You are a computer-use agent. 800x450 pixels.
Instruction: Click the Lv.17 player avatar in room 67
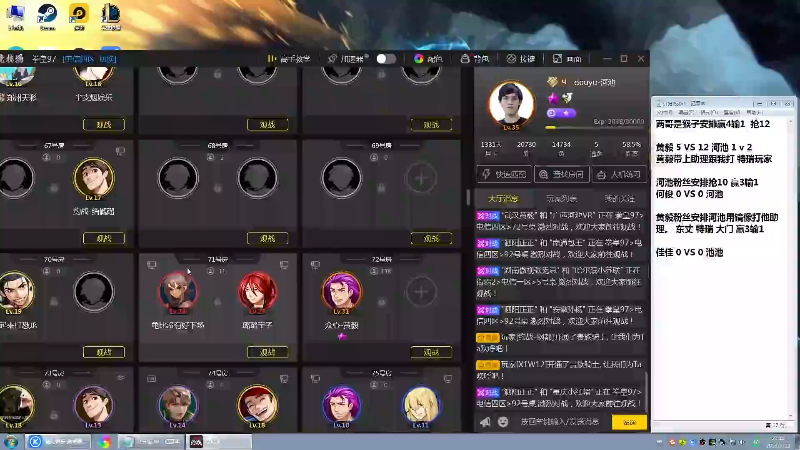click(x=93, y=179)
